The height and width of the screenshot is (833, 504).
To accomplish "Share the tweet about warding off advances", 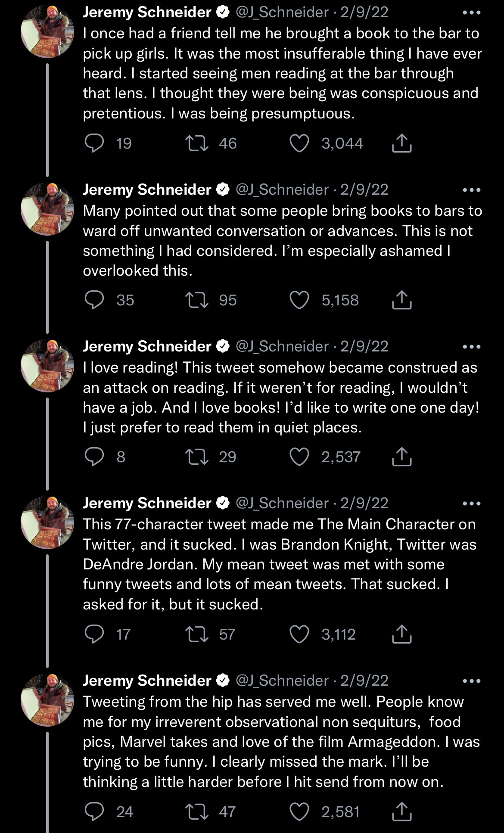I will point(401,300).
